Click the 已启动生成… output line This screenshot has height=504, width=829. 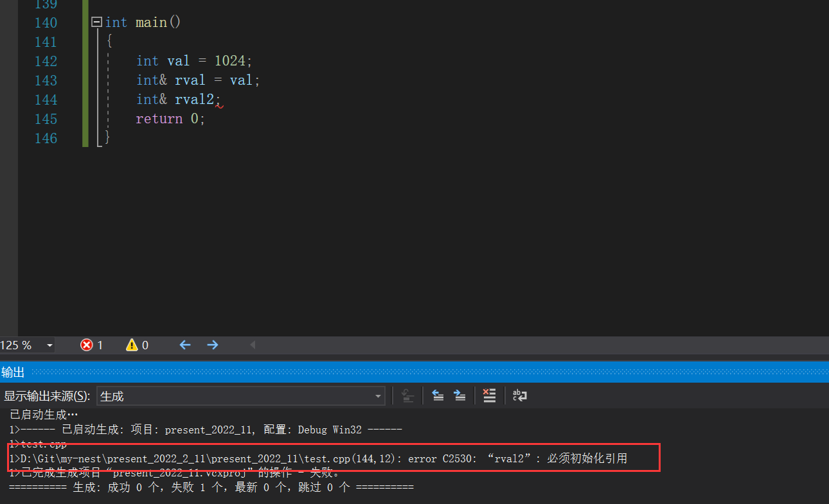click(x=44, y=415)
